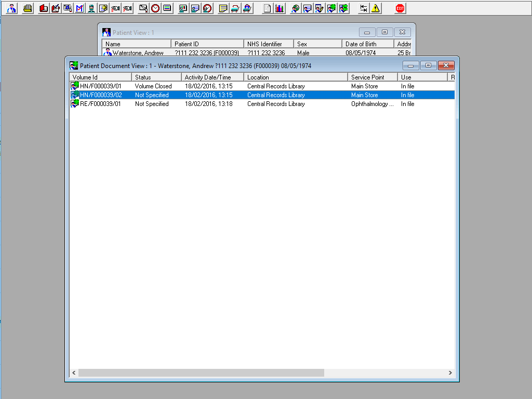Click the Ophthalmology service point cell

click(372, 104)
